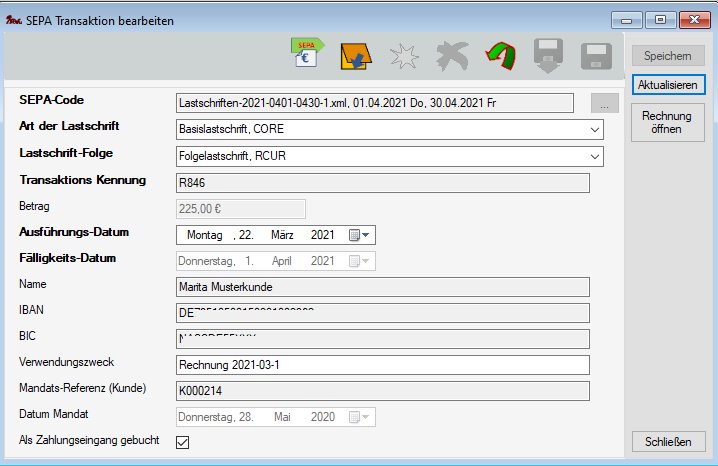
Task: Open calendar picker for Ausführungs-Datum
Action: click(359, 235)
